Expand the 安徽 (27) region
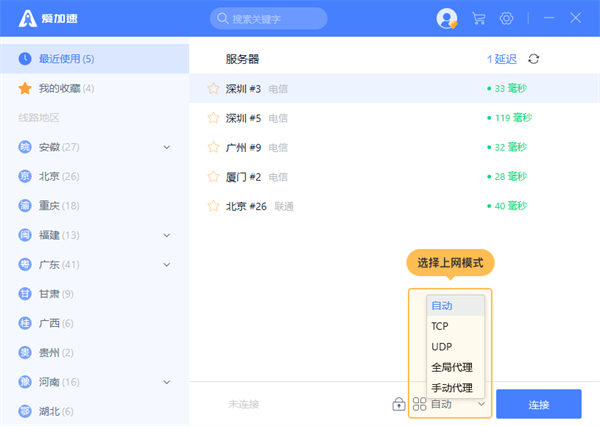Image resolution: width=600 pixels, height=426 pixels. click(x=167, y=148)
